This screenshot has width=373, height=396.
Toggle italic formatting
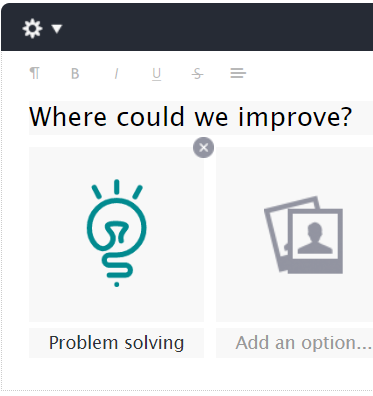pos(116,73)
